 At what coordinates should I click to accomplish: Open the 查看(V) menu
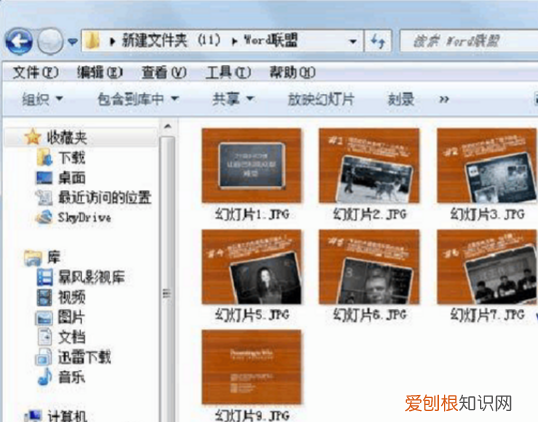(164, 72)
